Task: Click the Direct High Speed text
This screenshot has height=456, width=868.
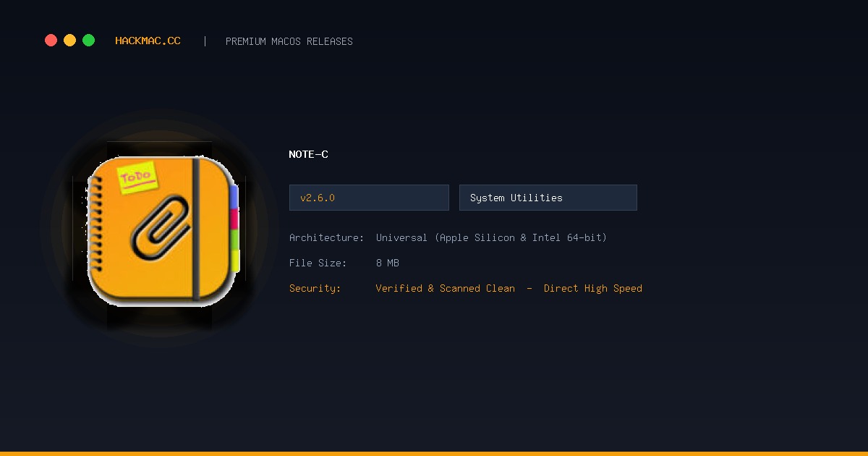Action: tap(593, 288)
